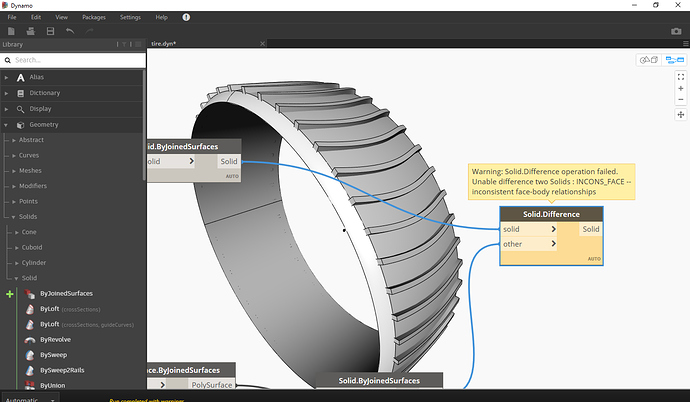Add ByUnion node from library
The width and height of the screenshot is (690, 402).
coord(52,386)
